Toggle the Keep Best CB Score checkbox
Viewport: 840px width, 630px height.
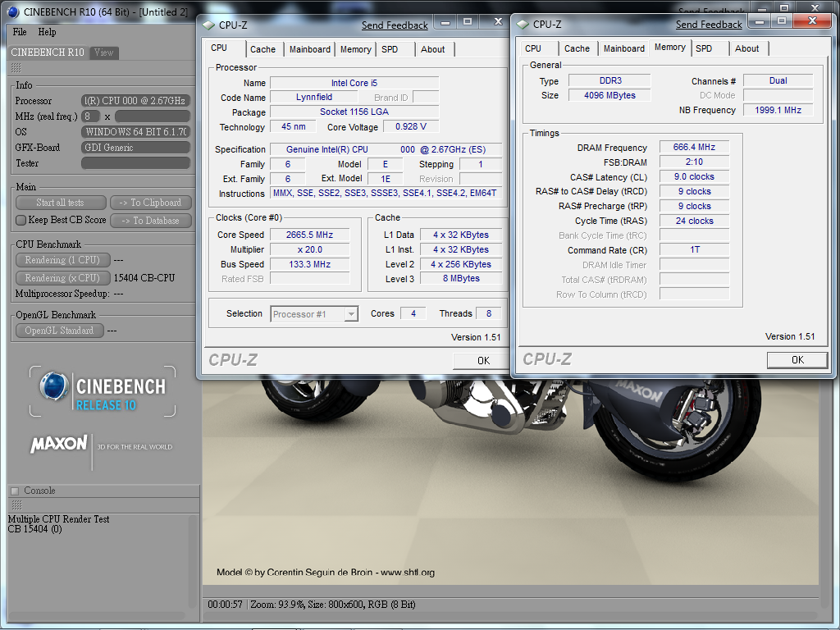[x=21, y=220]
